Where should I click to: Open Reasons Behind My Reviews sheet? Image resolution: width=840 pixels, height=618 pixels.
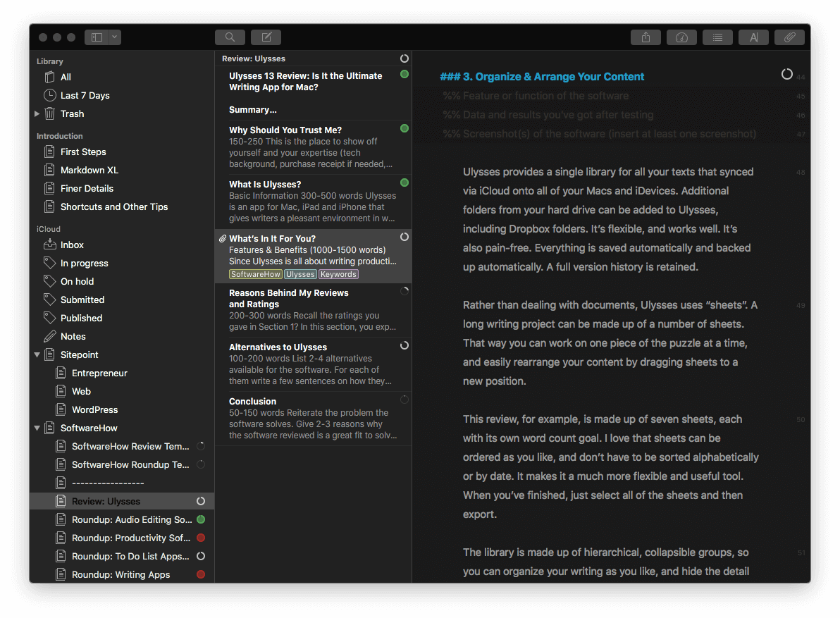coord(314,310)
